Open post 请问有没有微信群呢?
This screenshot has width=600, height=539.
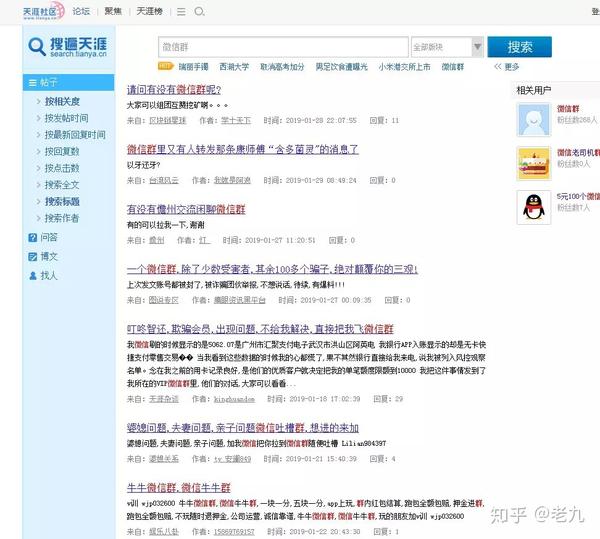[x=174, y=90]
